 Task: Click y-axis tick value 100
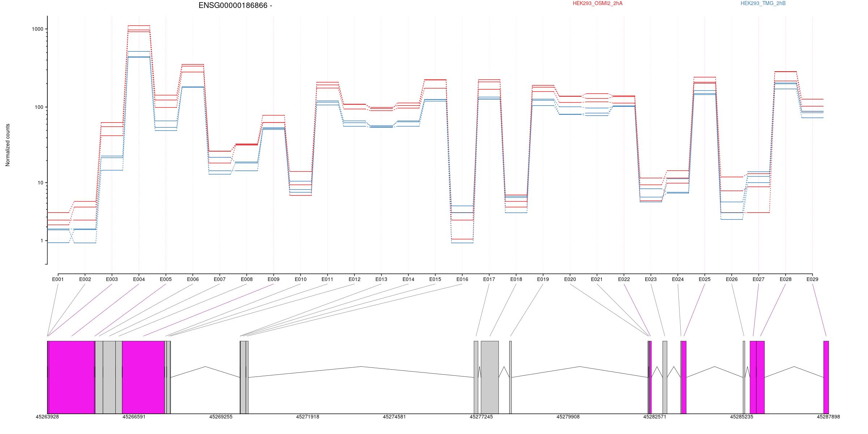tap(39, 107)
